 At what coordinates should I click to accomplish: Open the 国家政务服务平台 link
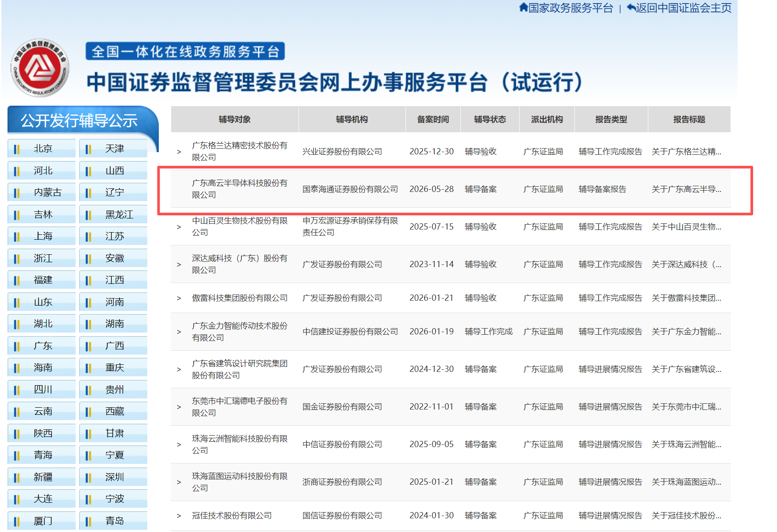point(571,8)
